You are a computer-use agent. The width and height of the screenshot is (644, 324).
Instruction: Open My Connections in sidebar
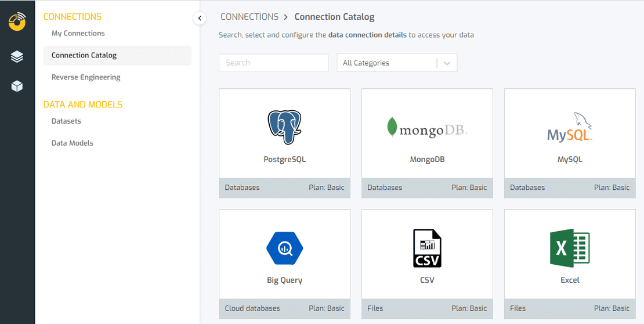pyautogui.click(x=78, y=33)
